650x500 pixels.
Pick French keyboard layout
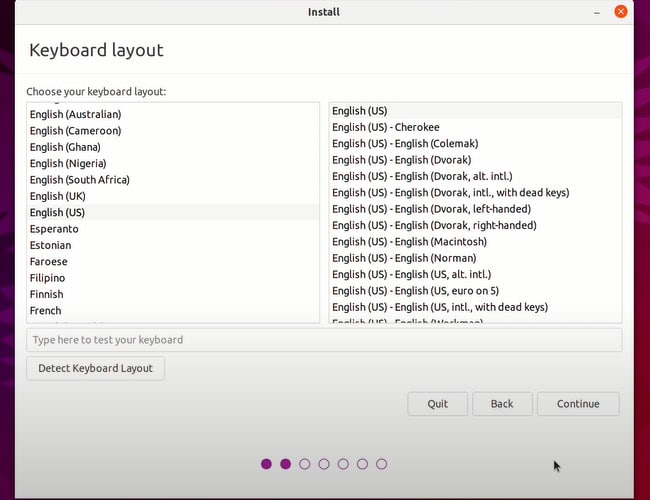[x=173, y=311]
